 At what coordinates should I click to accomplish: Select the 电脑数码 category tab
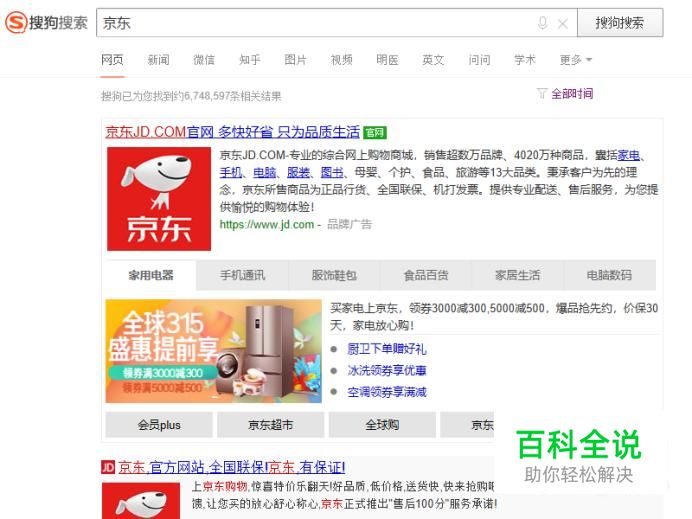pos(609,275)
